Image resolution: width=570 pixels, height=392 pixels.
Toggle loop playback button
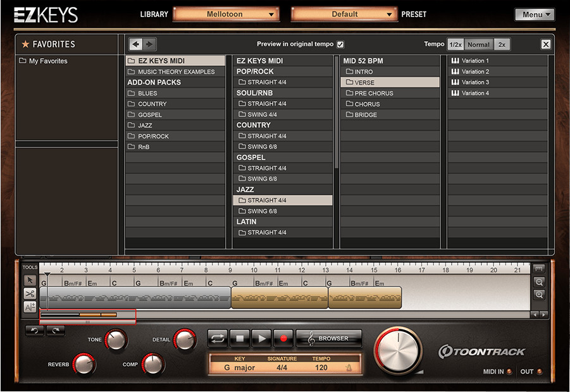coord(218,338)
